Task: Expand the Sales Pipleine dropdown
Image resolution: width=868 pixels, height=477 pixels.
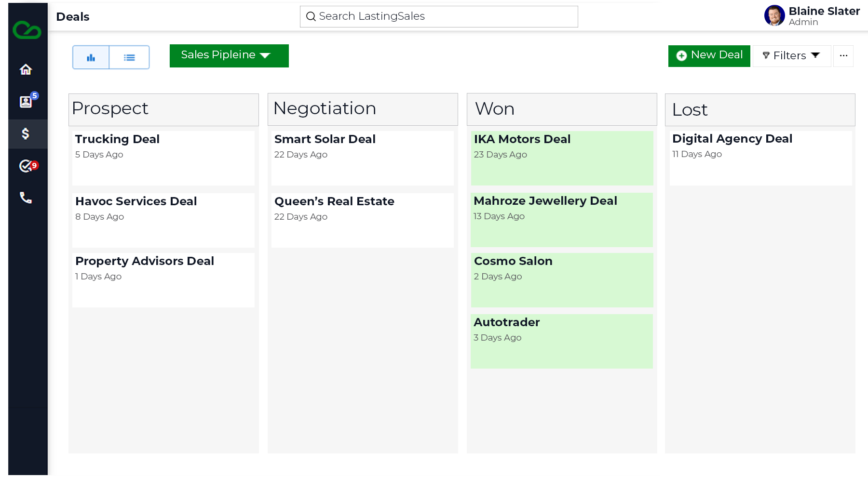Action: (229, 56)
